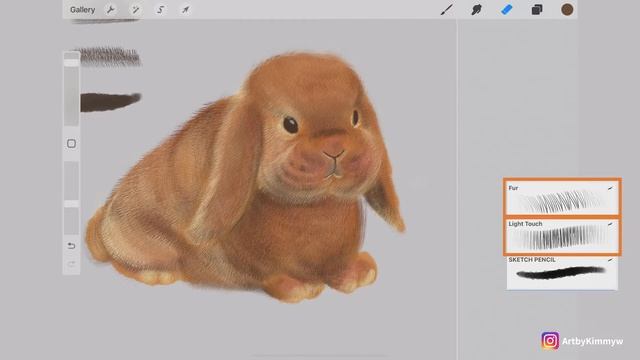Select the Sketch Pencil brush
Image resolution: width=640 pixels, height=360 pixels.
(562, 273)
